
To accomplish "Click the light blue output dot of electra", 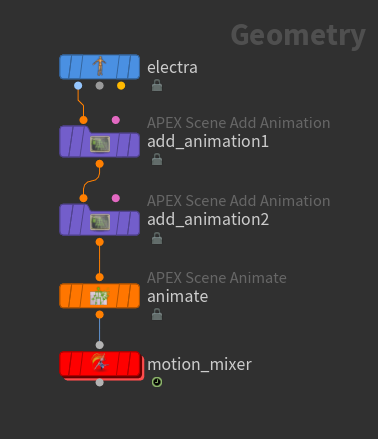I will (x=78, y=86).
